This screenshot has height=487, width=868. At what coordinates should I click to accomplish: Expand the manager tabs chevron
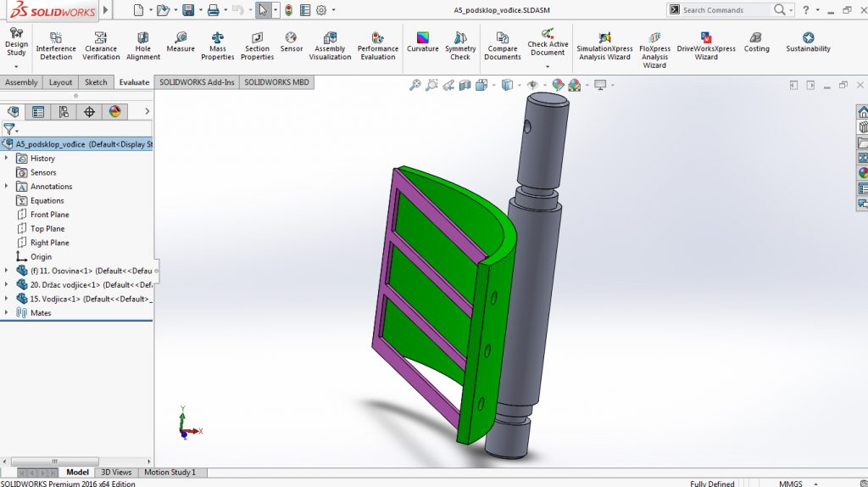pyautogui.click(x=147, y=111)
